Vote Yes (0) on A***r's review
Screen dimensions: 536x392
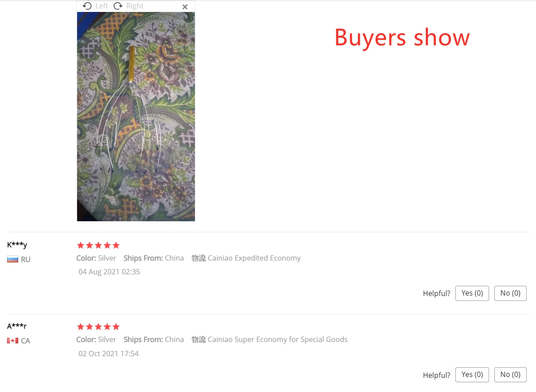[472, 374]
